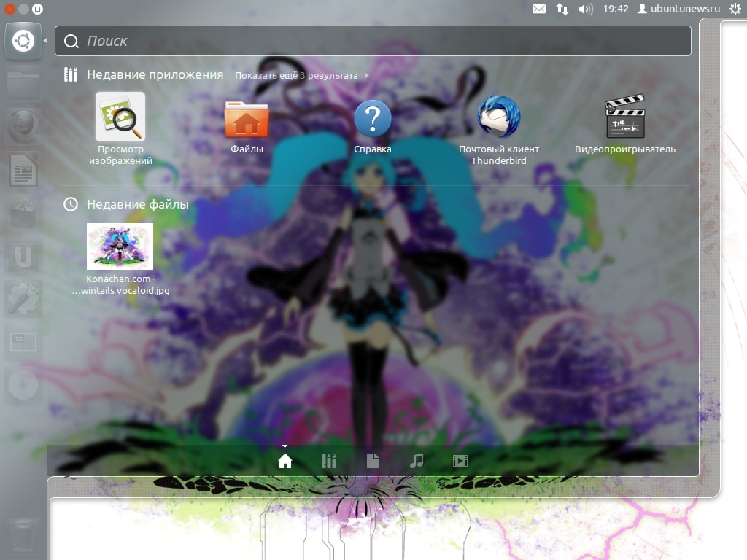Expand results via arrow after результата

tap(367, 75)
